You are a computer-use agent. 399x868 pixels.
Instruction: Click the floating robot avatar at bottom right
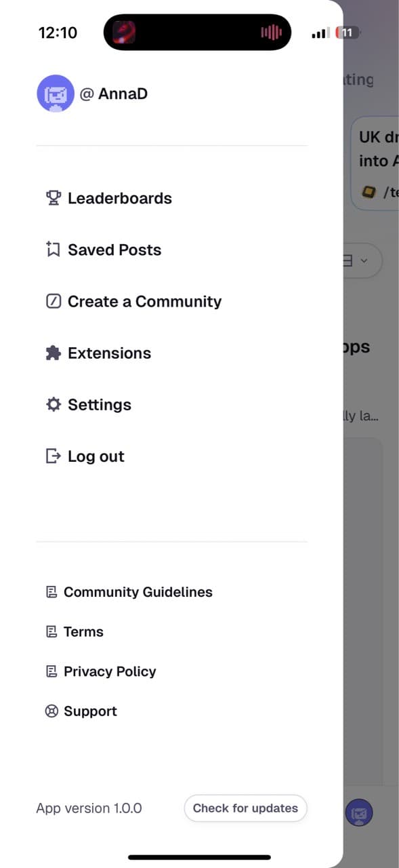point(359,812)
